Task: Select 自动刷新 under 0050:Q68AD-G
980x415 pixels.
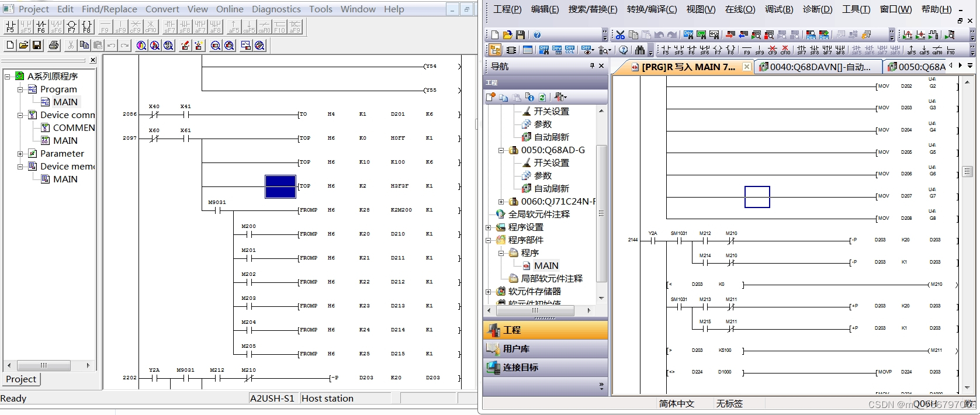Action: (551, 188)
